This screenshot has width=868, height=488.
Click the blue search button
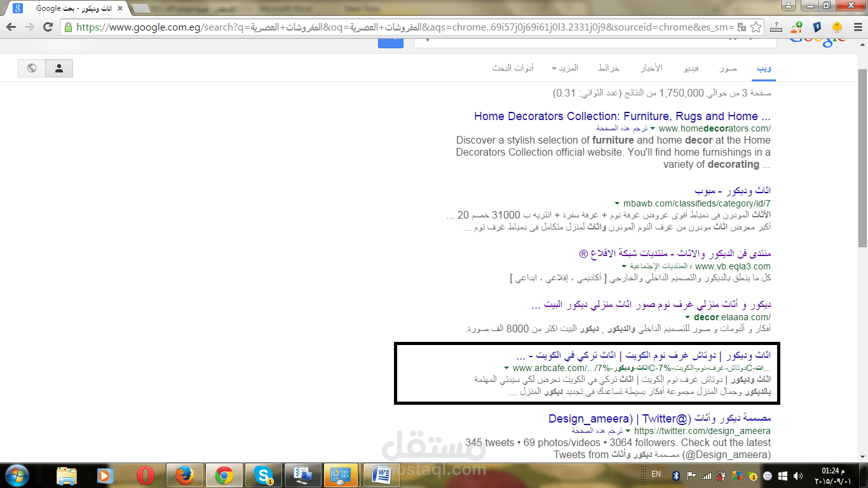[391, 43]
